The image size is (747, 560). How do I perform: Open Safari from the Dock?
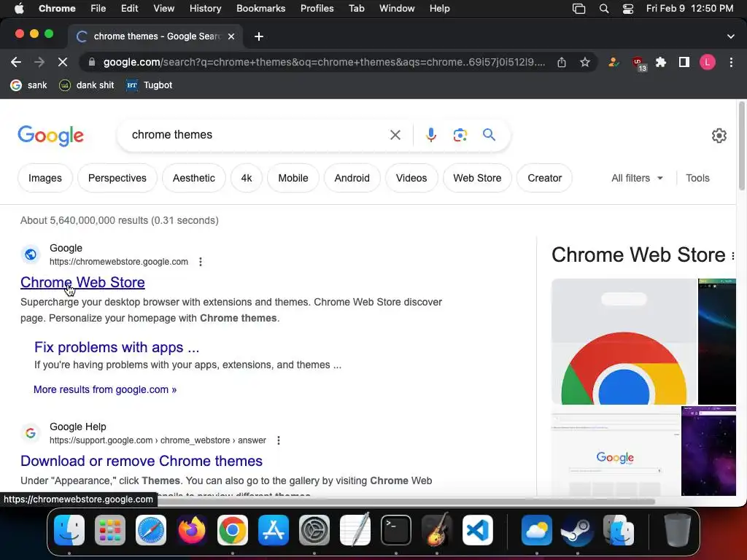[151, 530]
